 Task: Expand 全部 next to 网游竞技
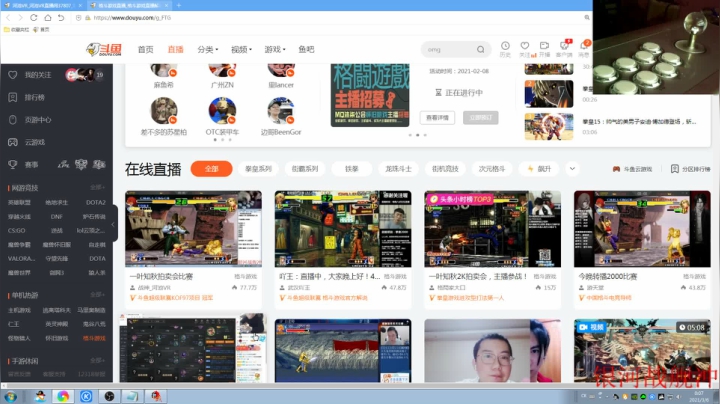[97, 187]
